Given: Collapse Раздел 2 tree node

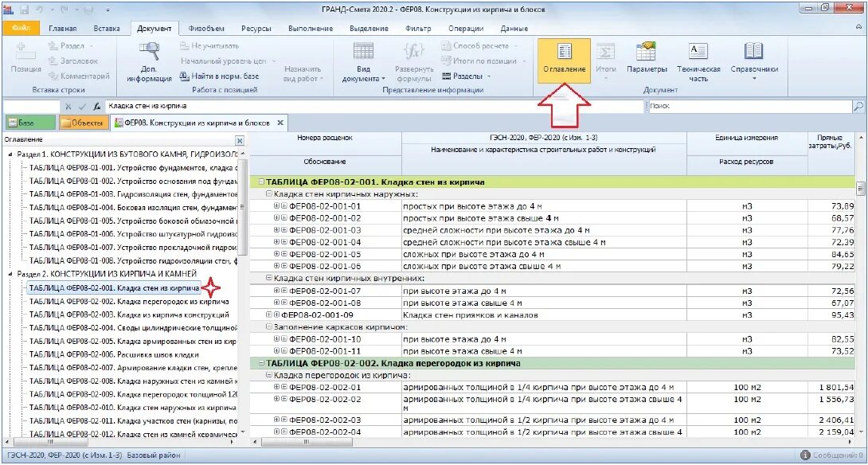Looking at the screenshot, I should [x=11, y=274].
